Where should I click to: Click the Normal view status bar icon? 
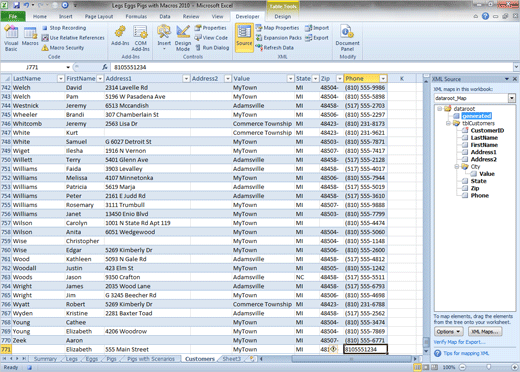417,367
